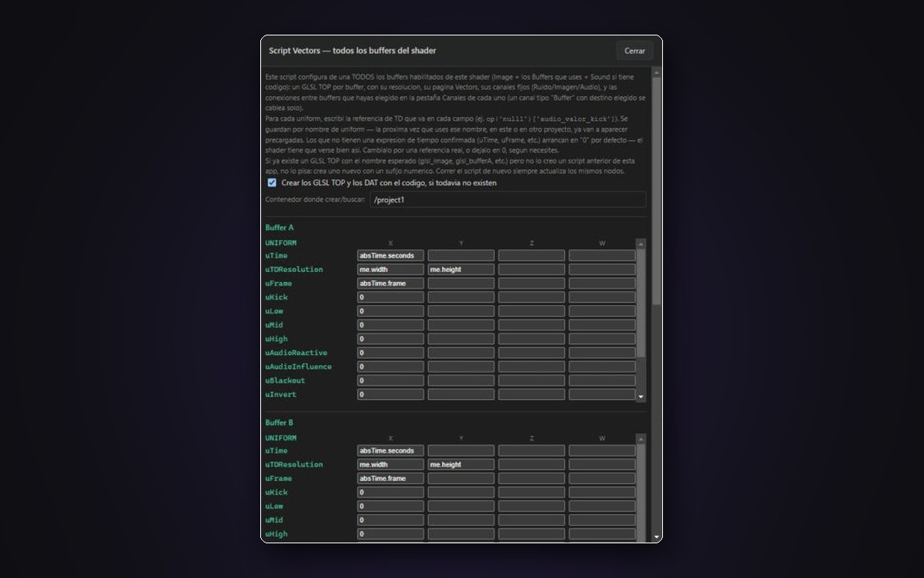Click Buffer A table scroll-down arrow
Viewport: 924px width, 578px height.
pyautogui.click(x=641, y=397)
